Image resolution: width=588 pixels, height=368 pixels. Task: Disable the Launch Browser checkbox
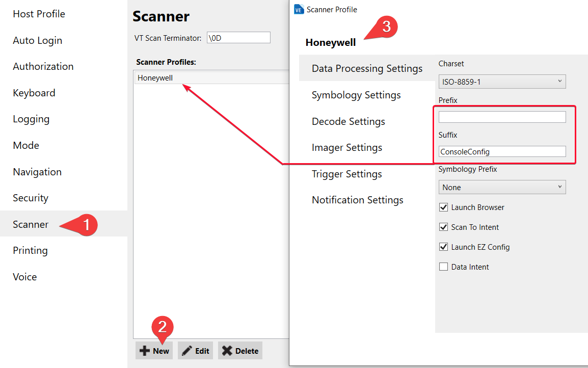coord(443,207)
